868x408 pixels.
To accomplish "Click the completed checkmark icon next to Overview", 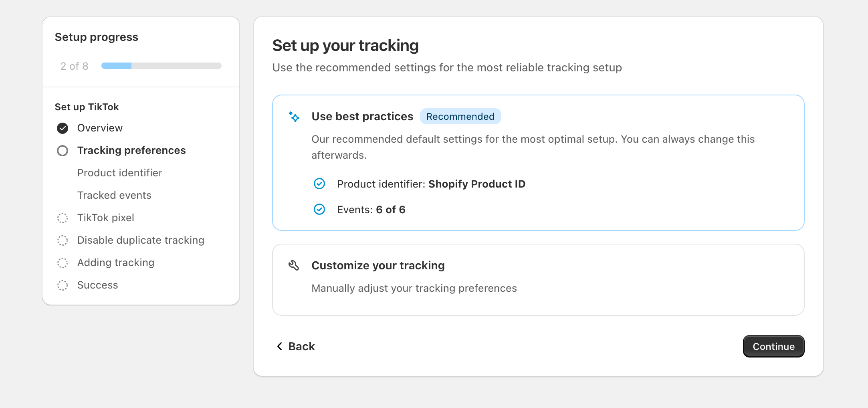I will 63,128.
